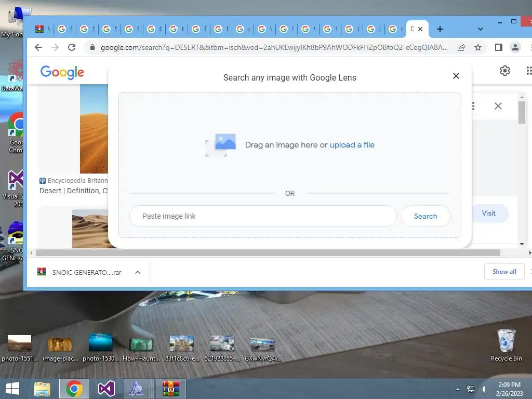Select the Recycle Bin on the desktop

point(506,345)
